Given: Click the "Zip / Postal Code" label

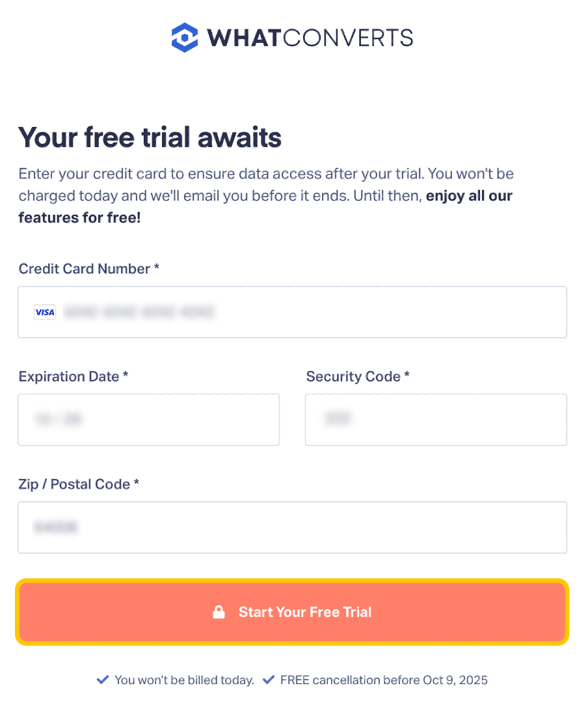Looking at the screenshot, I should point(74,484).
